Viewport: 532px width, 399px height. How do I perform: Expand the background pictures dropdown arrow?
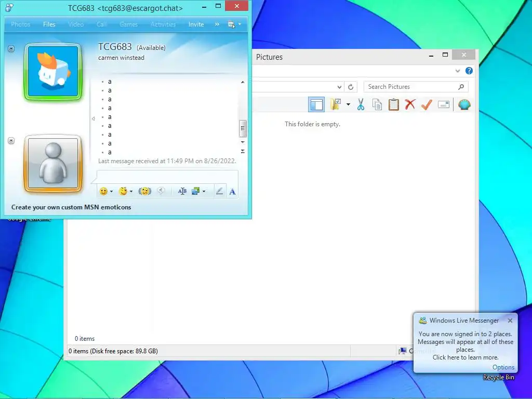[x=204, y=191]
